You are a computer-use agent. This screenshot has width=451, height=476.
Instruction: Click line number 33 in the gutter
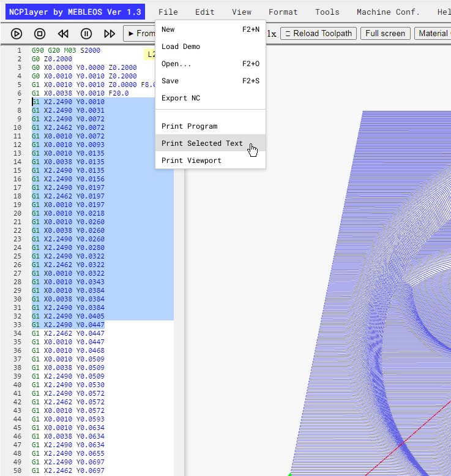click(x=17, y=325)
